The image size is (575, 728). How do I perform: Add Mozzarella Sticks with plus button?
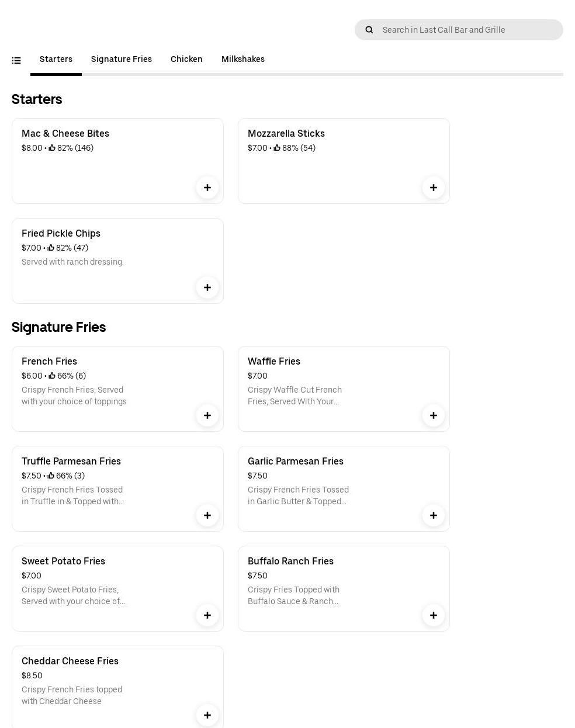coord(434,188)
